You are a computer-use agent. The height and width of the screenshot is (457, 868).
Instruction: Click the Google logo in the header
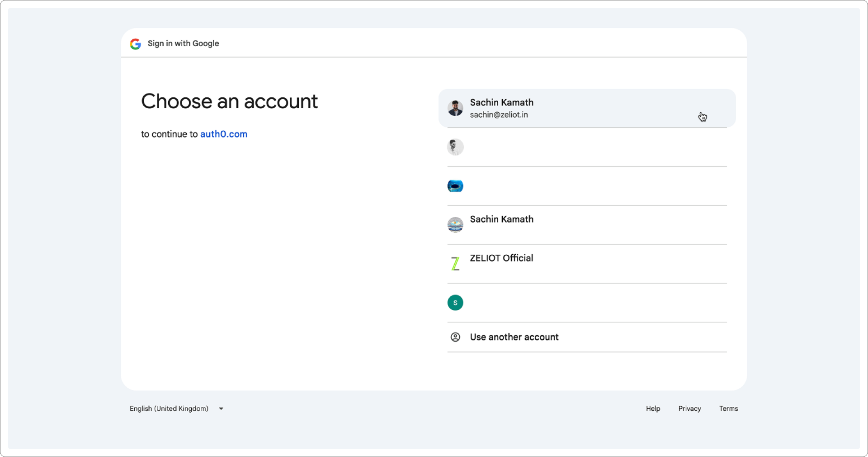pos(135,44)
